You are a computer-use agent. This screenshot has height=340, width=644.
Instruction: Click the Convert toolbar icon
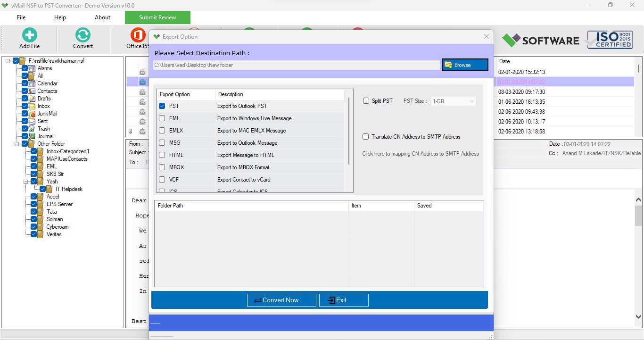83,35
